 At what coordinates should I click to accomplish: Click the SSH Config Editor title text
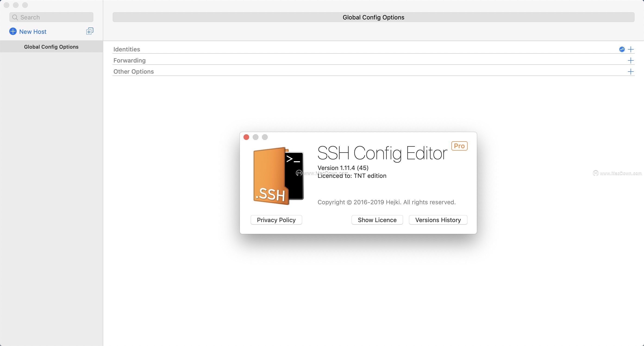coord(382,153)
